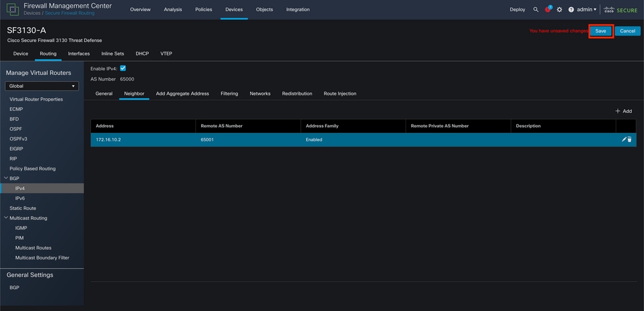644x311 pixels.
Task: Click the Deploy button
Action: (518, 10)
